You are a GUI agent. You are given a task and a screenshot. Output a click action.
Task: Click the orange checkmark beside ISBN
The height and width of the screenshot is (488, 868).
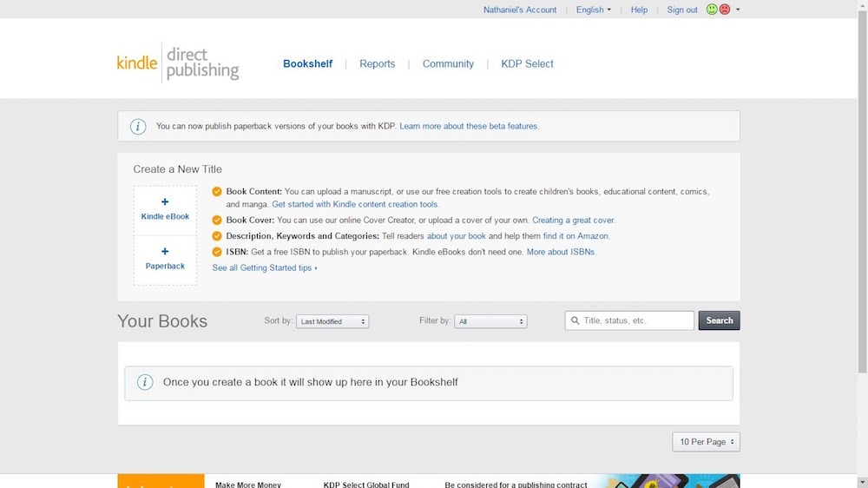coord(217,252)
